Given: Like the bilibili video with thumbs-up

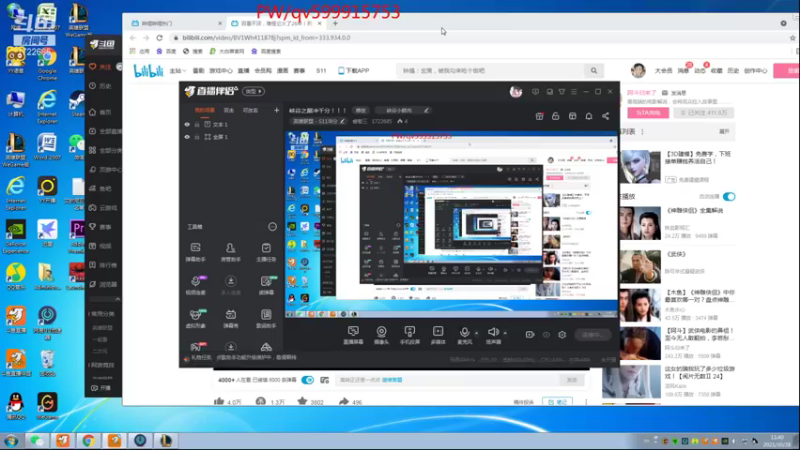Looking at the screenshot, I should 219,402.
